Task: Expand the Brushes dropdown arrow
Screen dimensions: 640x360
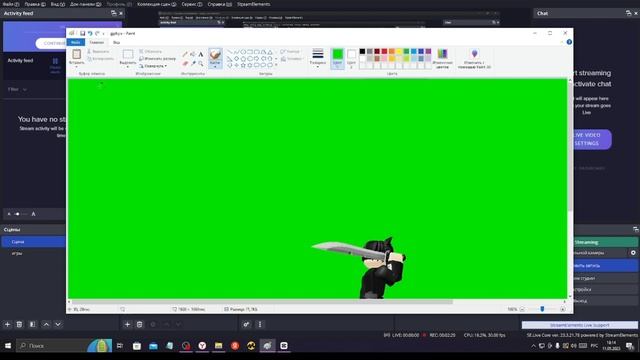Action: point(215,66)
